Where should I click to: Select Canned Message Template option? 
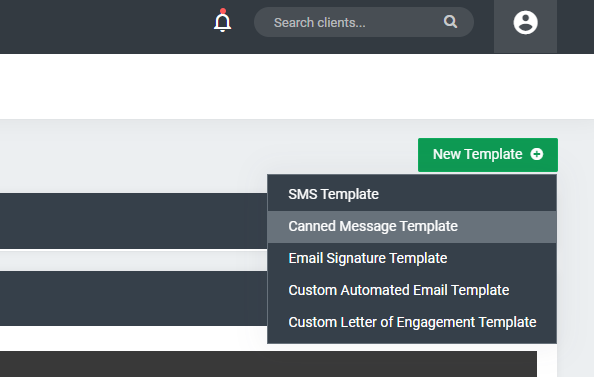[x=412, y=227]
